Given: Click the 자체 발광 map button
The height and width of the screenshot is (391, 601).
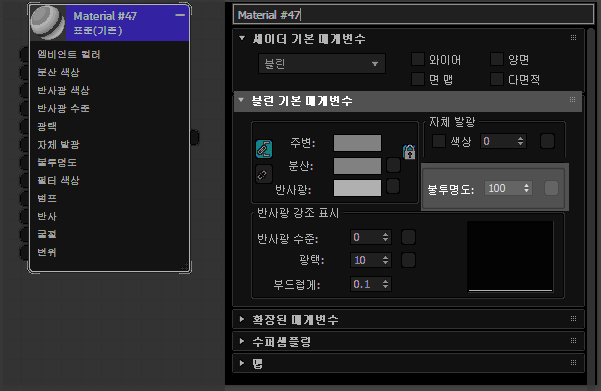Looking at the screenshot, I should [x=547, y=141].
